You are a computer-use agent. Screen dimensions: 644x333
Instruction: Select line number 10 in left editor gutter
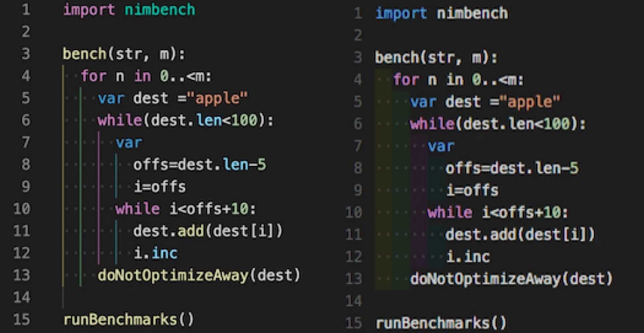pyautogui.click(x=22, y=209)
